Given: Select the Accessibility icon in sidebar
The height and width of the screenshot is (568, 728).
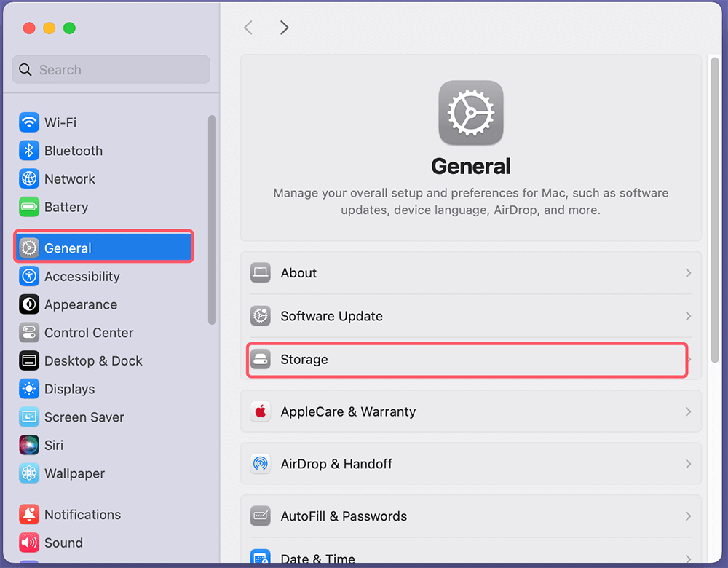Looking at the screenshot, I should (x=28, y=277).
